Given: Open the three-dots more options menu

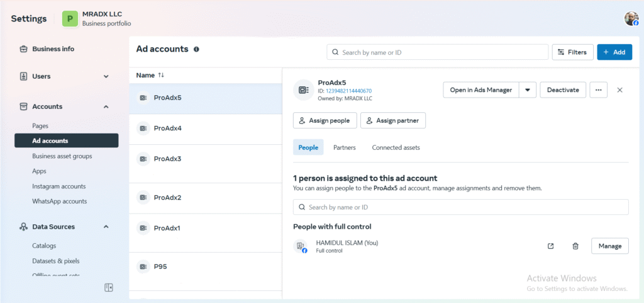Looking at the screenshot, I should pos(598,90).
